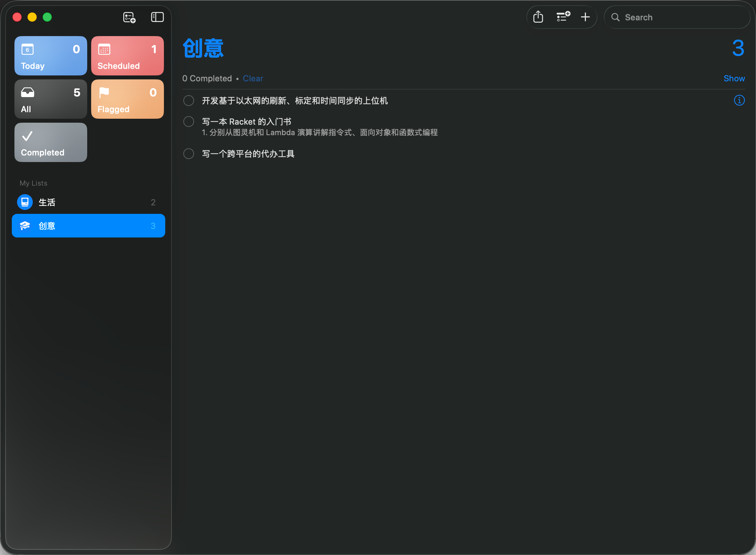Image resolution: width=756 pixels, height=555 pixels.
Task: Click the add new list icon in toolbar
Action: point(563,17)
